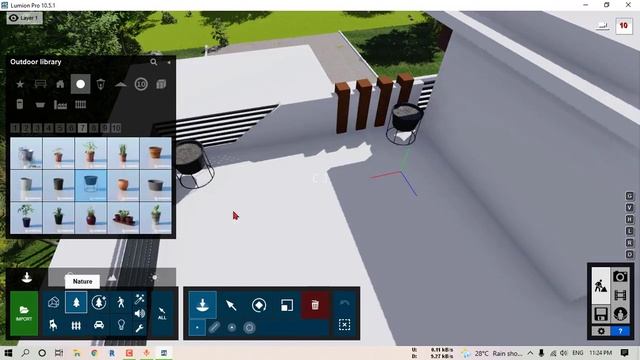The height and width of the screenshot is (360, 640).
Task: Choose the empty terracotta pot in top row
Action: pyautogui.click(x=156, y=153)
